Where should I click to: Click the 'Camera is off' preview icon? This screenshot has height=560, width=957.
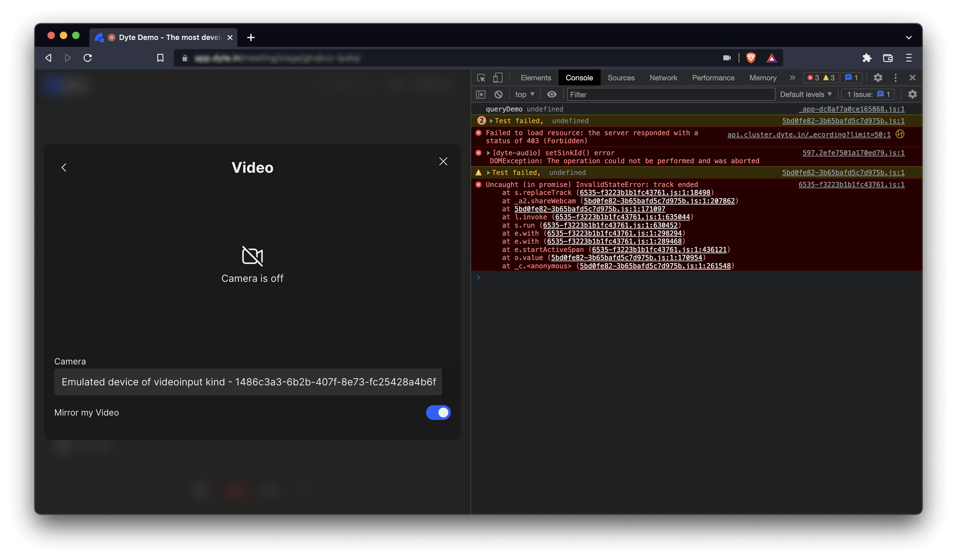pos(252,256)
